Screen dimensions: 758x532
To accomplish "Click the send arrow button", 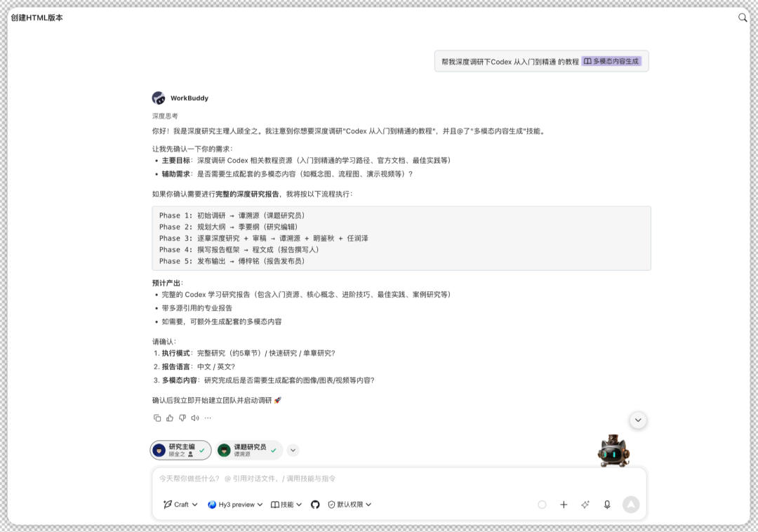I will (x=631, y=505).
